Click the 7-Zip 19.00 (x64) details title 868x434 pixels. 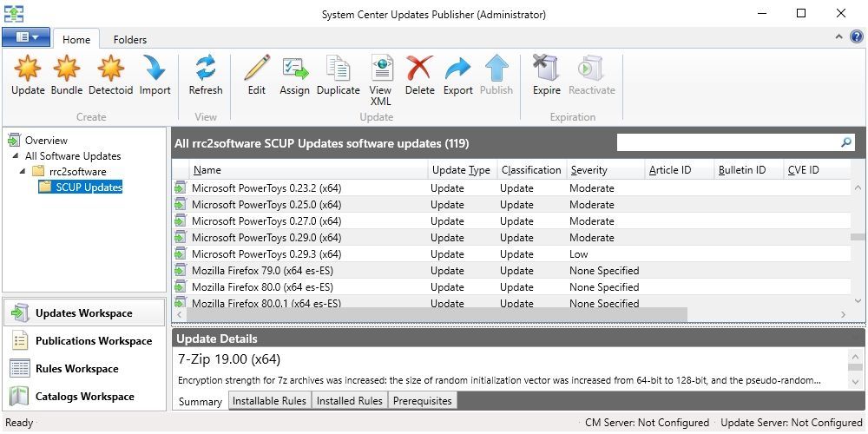[229, 359]
